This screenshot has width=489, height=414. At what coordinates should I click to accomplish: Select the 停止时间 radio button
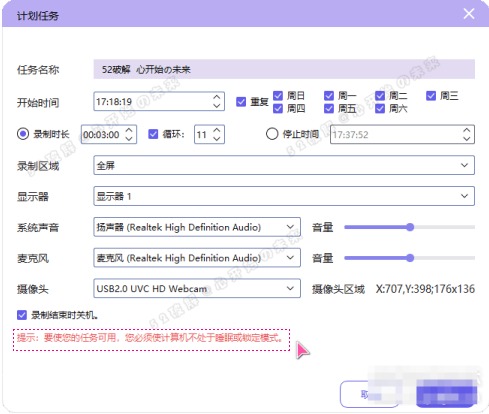coord(272,134)
